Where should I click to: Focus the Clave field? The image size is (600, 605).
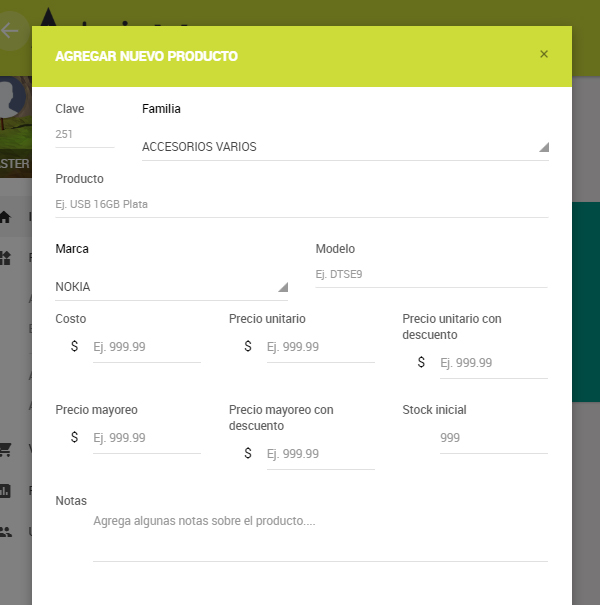point(85,134)
